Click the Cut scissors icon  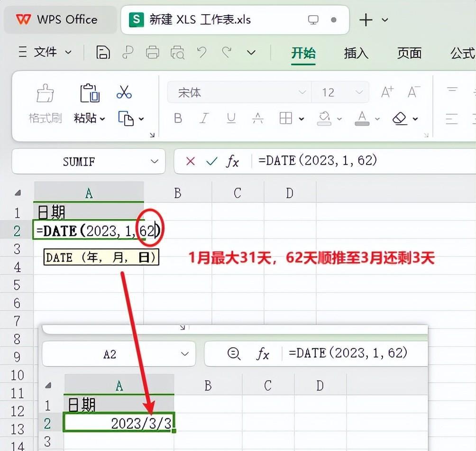[124, 92]
